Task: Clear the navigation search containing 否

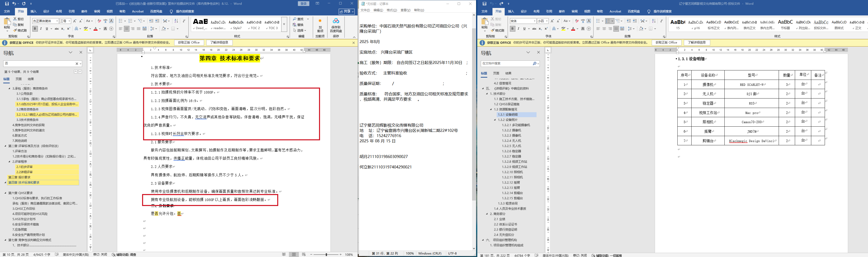Action: [77, 63]
